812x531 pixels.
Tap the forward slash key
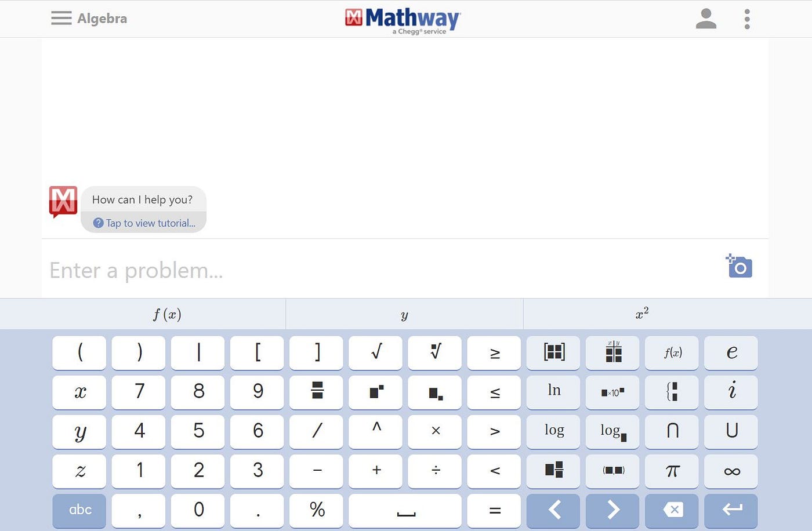coord(317,431)
